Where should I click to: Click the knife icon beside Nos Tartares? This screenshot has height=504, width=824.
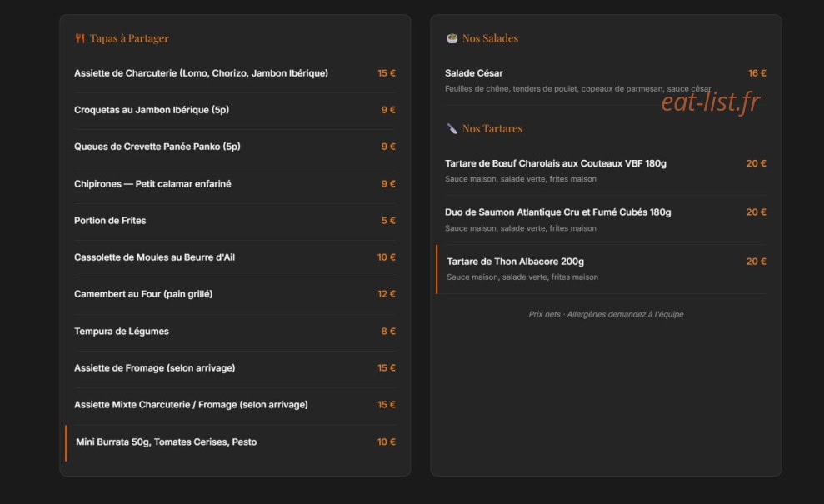[x=452, y=129]
